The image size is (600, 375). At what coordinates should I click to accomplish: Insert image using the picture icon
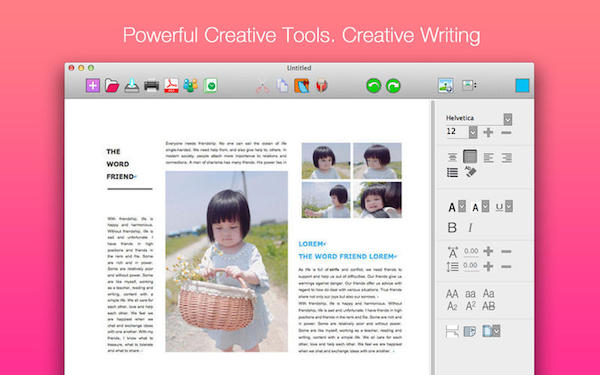[446, 85]
